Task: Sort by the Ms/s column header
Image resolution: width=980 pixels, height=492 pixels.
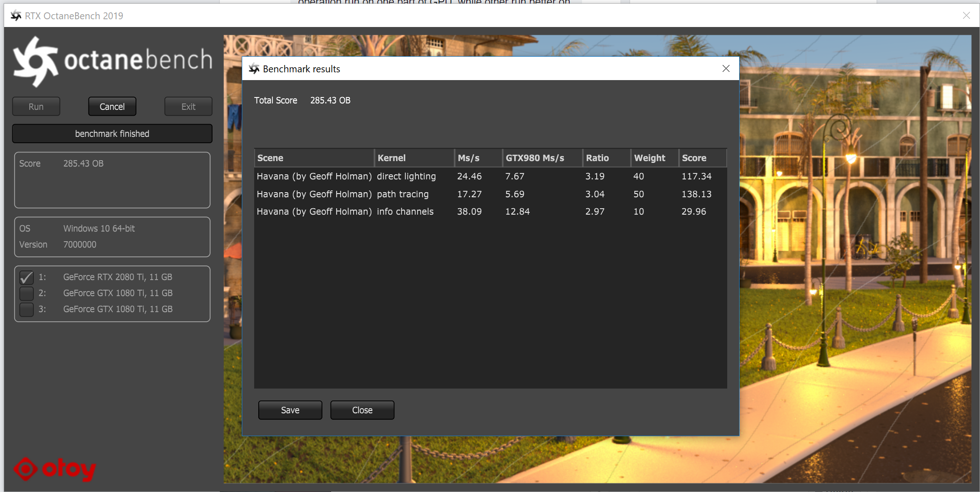Action: click(479, 158)
